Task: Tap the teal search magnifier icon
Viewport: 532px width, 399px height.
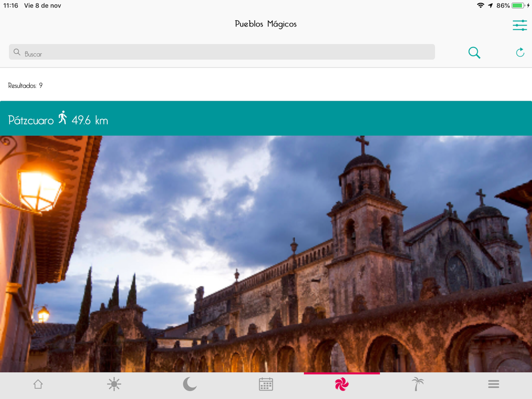Action: pos(474,52)
